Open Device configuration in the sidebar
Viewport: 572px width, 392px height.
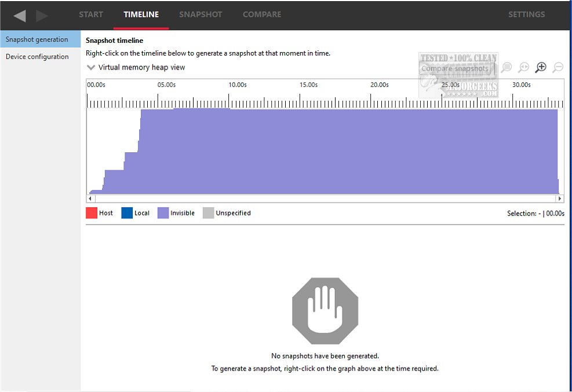(40, 57)
